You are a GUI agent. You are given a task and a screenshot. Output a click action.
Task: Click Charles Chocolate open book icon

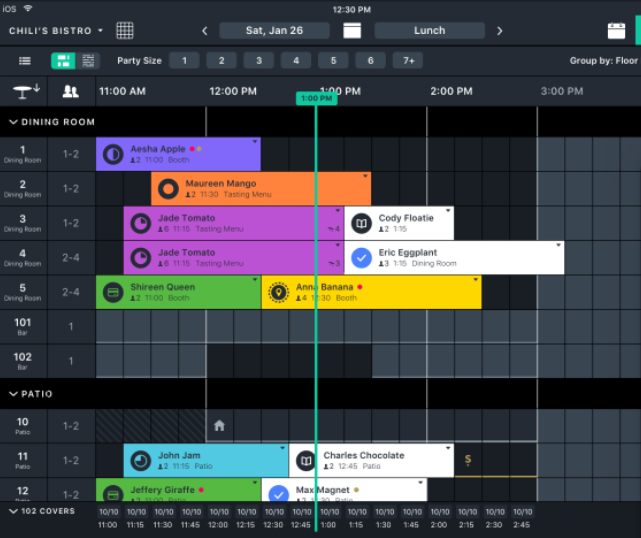pyautogui.click(x=306, y=461)
